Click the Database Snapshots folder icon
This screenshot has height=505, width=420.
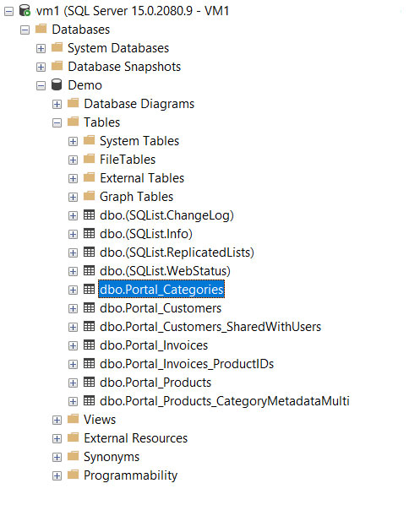click(x=57, y=66)
